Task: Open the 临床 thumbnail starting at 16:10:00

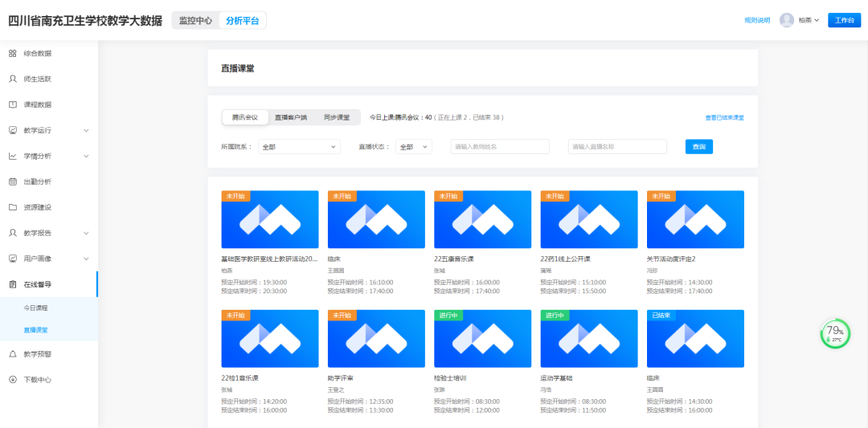Action: tap(376, 219)
